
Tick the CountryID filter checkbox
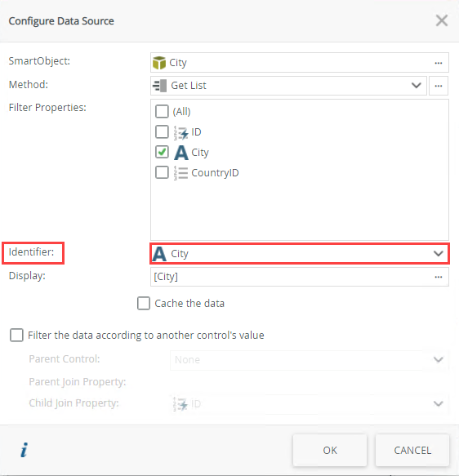pos(162,172)
